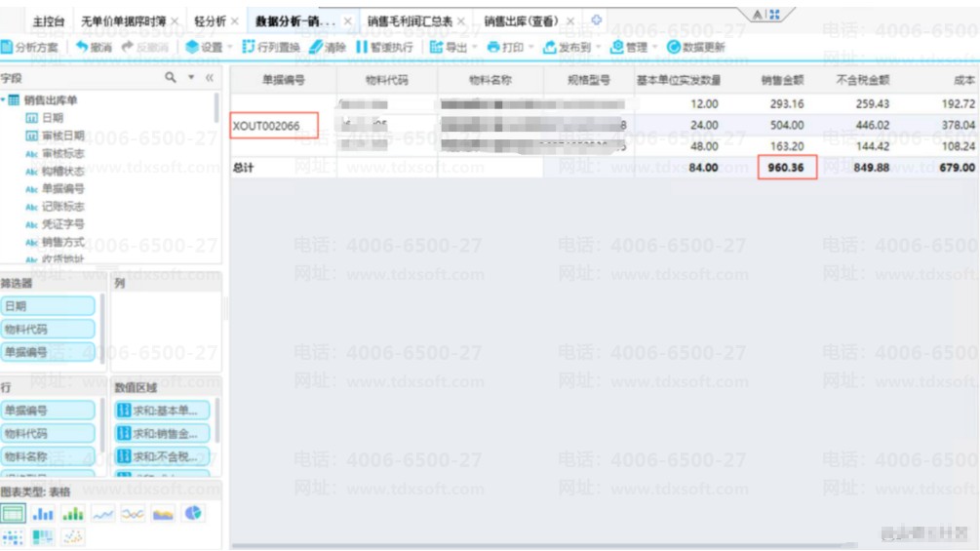Viewport: 980px width, 551px height.
Task: Select the scatter plot chart type
Action: 73,536
